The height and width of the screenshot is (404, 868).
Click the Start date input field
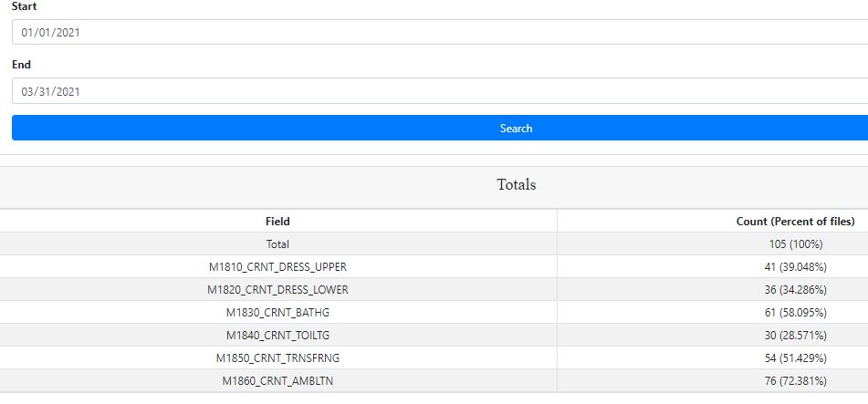[x=438, y=33]
